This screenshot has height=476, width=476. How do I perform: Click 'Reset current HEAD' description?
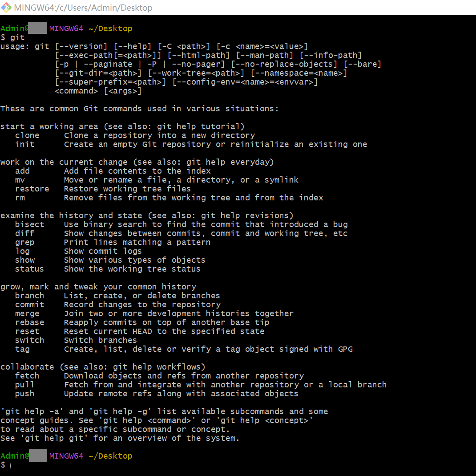164,331
